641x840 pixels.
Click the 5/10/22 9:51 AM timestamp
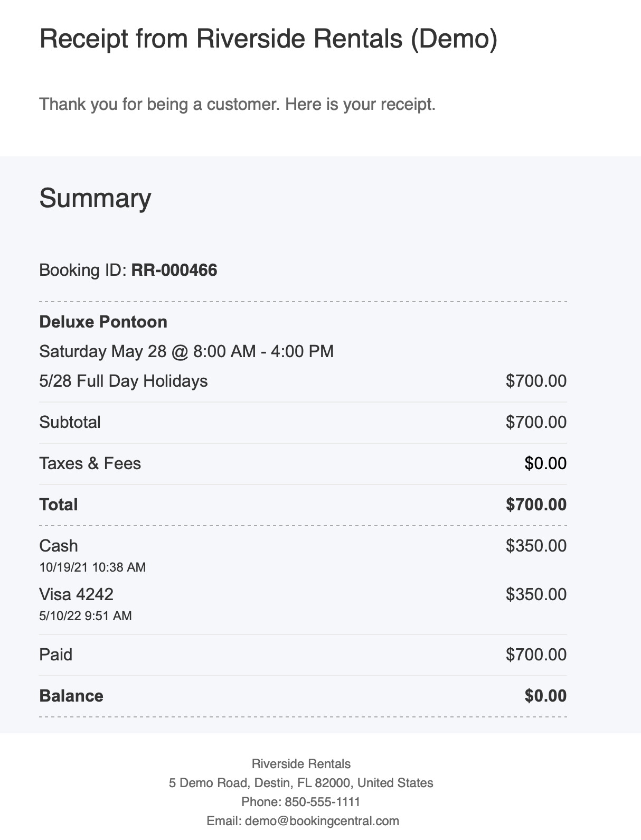86,616
